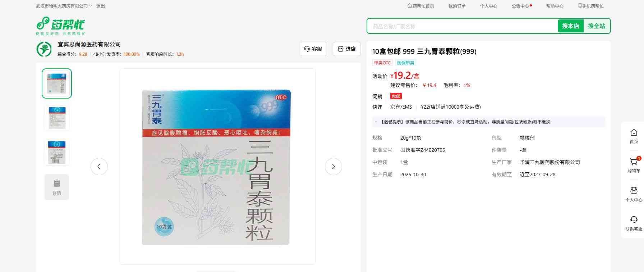The height and width of the screenshot is (272, 644).
Task: Click the 进店 button
Action: (346, 49)
